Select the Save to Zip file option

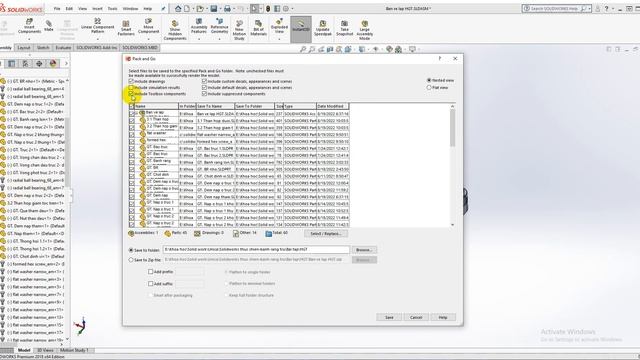pos(131,260)
